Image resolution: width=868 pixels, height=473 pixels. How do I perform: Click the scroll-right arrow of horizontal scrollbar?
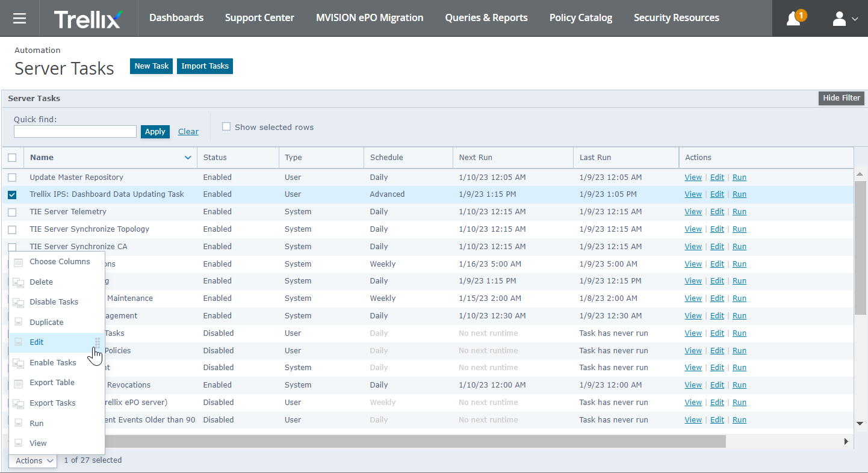coord(846,442)
